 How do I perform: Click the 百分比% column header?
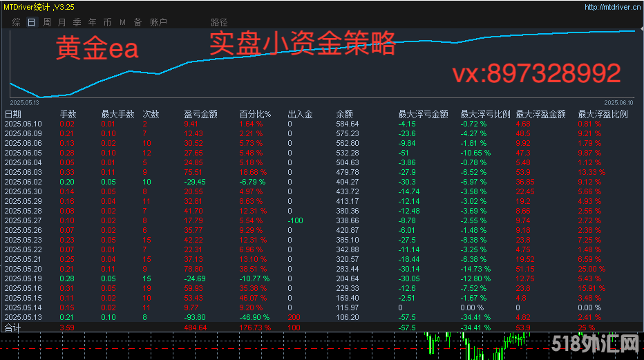tap(255, 114)
